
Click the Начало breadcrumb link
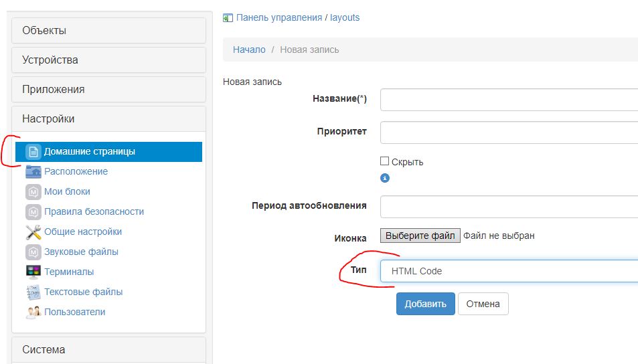[249, 50]
